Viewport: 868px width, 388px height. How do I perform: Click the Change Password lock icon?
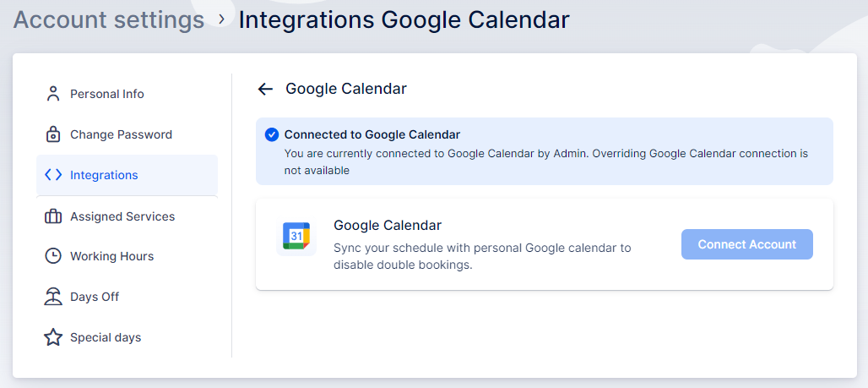(x=53, y=134)
